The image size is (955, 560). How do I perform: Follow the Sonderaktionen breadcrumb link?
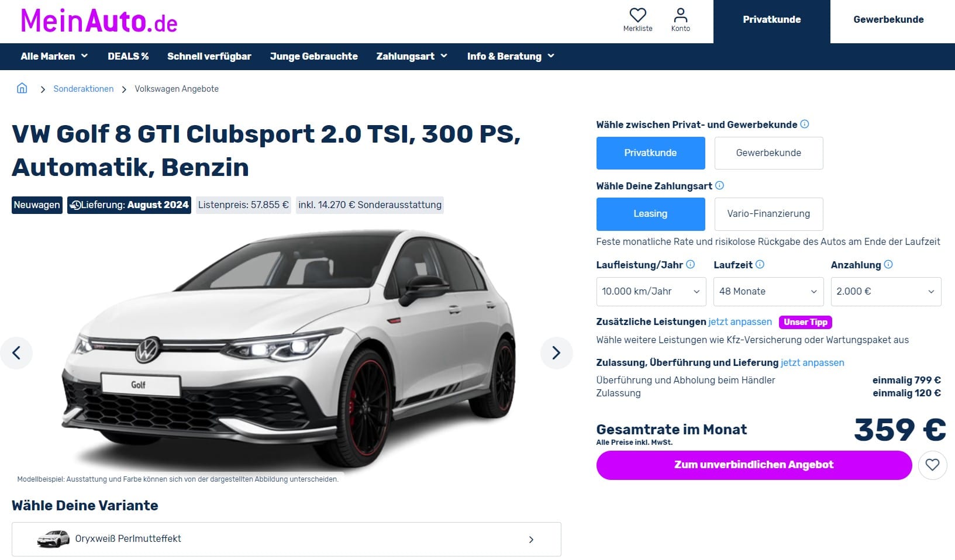(x=84, y=89)
